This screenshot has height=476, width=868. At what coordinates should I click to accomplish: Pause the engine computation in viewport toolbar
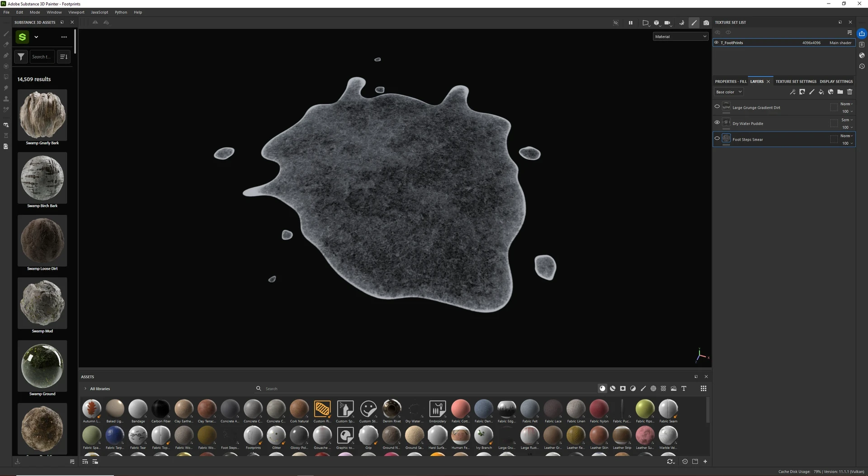click(x=630, y=23)
